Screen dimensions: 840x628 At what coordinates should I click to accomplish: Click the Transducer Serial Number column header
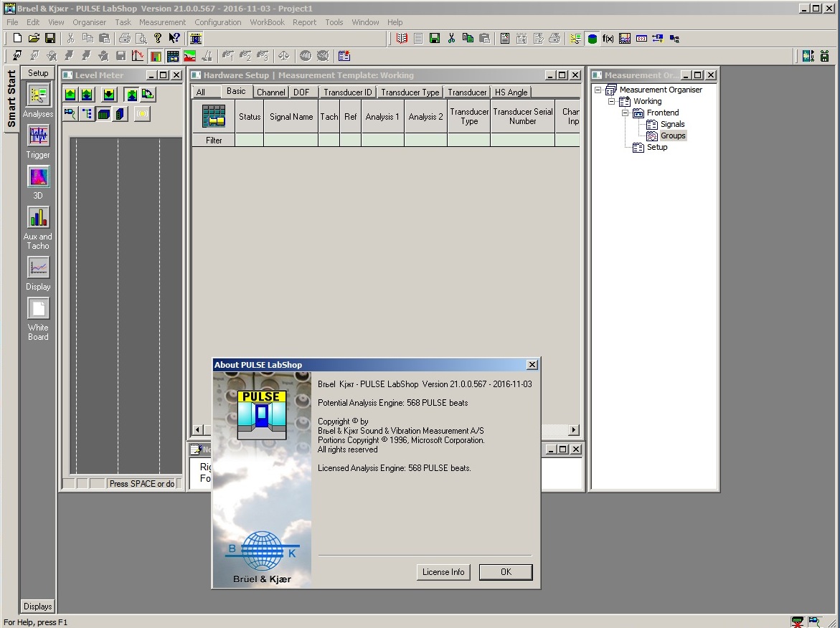tap(522, 116)
